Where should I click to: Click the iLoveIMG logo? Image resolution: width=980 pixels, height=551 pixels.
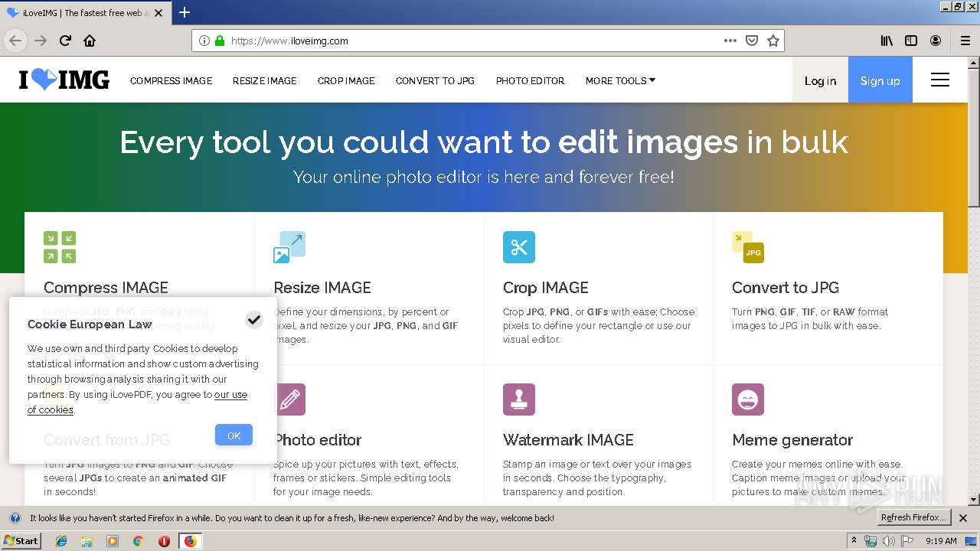[x=64, y=80]
